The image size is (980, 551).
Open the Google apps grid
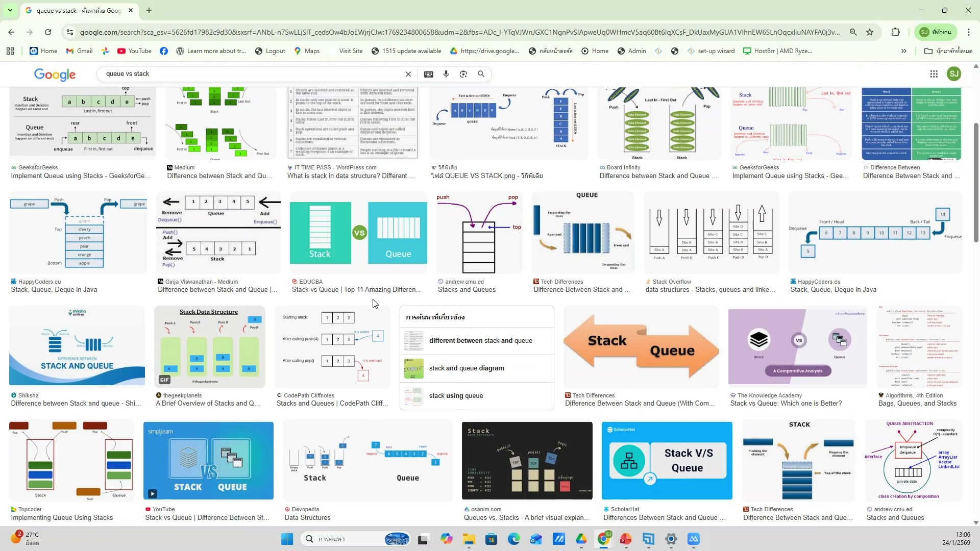(934, 74)
